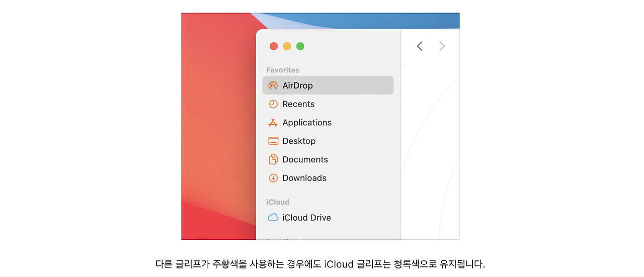Image resolution: width=644 pixels, height=277 pixels.
Task: Click the Documents sidebar icon
Action: (273, 159)
